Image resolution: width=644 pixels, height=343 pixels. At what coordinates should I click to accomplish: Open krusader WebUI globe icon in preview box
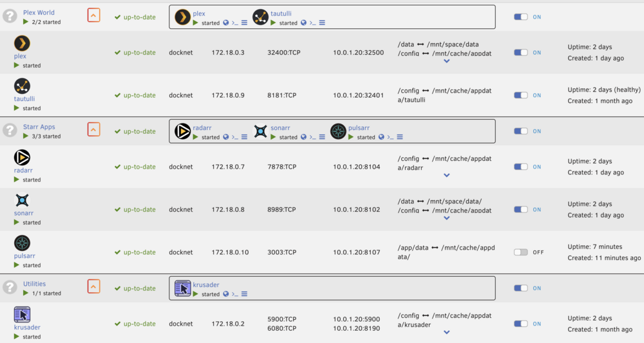226,293
